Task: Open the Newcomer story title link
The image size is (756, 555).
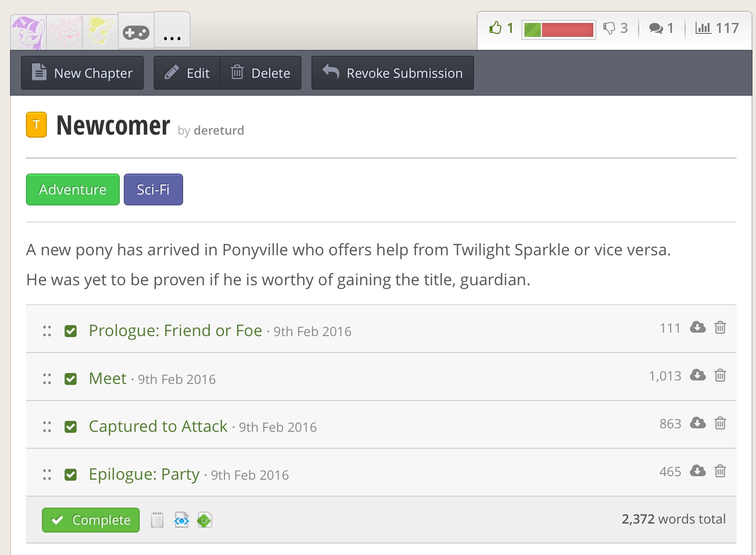Action: (113, 125)
